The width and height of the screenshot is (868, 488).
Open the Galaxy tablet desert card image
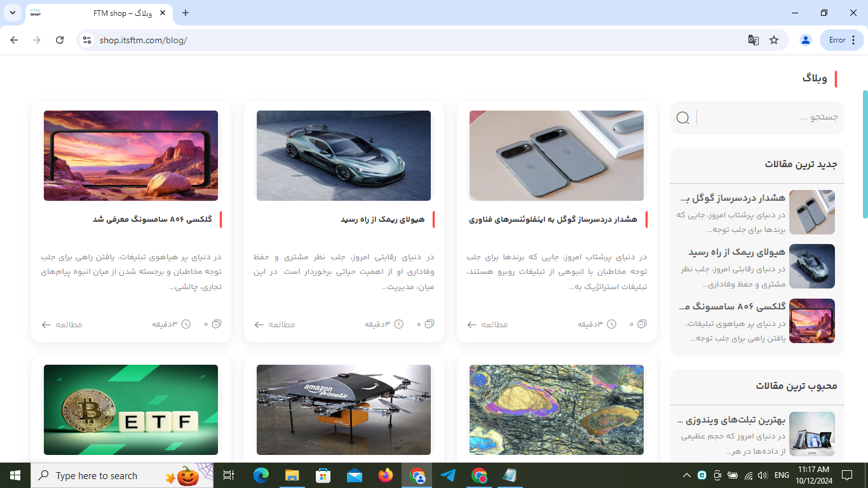[x=131, y=156]
